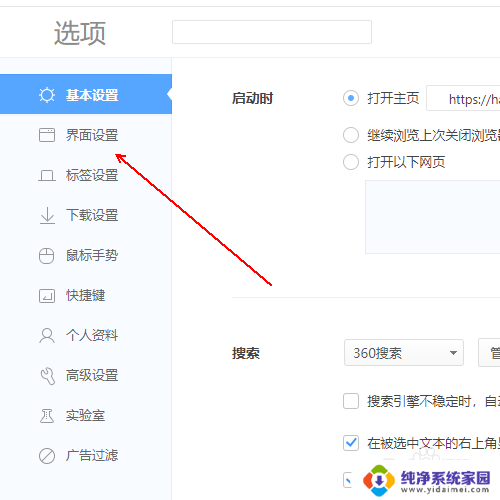Click the mouse icon beside 鼠标手势

pos(46,256)
